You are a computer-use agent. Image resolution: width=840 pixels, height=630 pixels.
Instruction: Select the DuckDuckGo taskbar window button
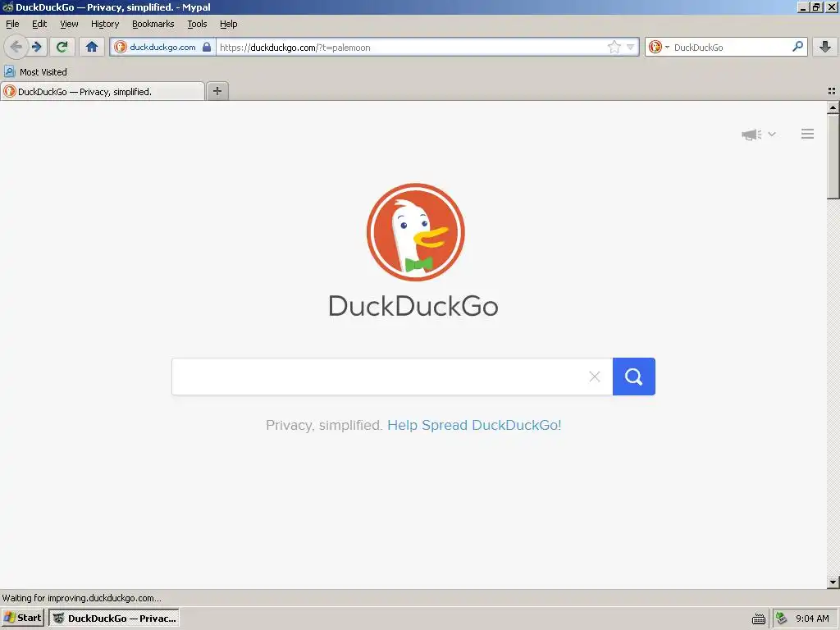(113, 619)
